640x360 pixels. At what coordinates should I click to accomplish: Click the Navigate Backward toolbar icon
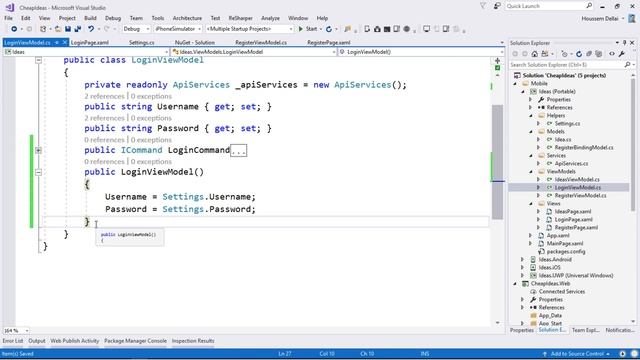pyautogui.click(x=14, y=29)
